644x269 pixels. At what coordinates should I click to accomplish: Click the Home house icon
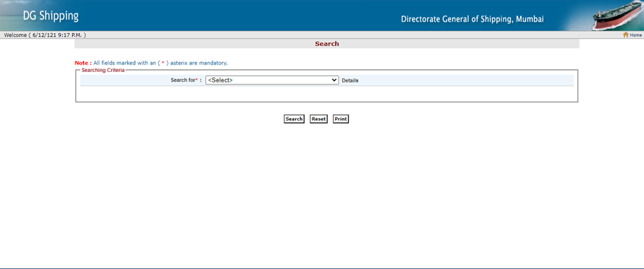(626, 35)
